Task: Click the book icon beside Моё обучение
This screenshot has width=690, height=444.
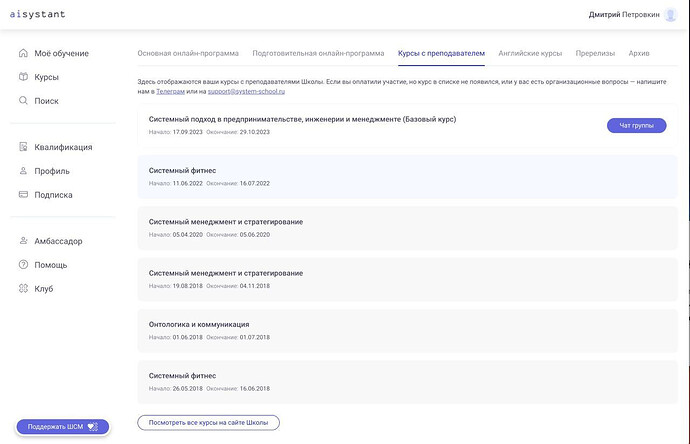Action: (23, 53)
